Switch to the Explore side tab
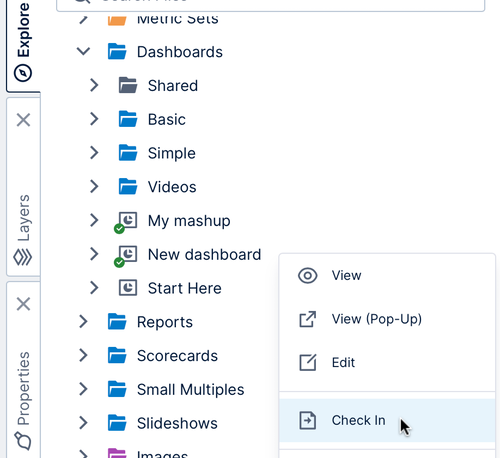 pos(23,42)
